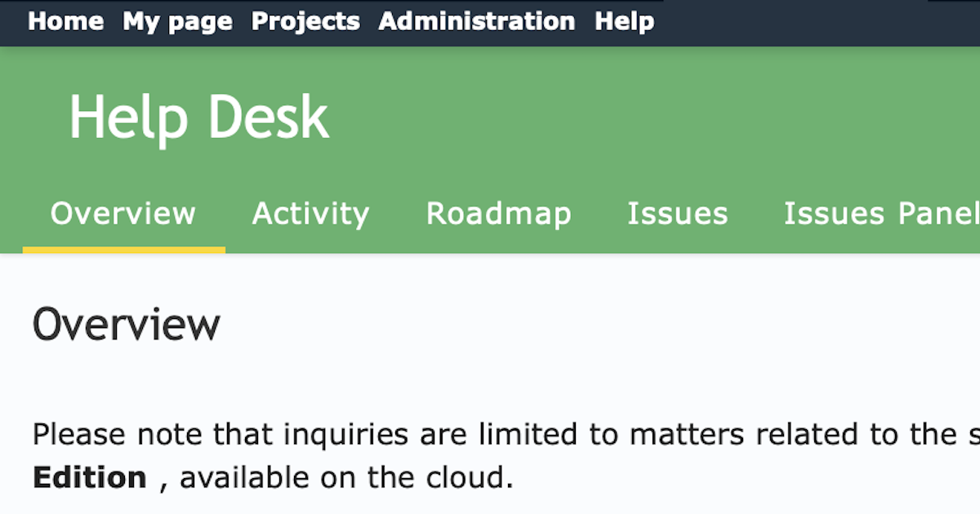
Task: Click the word "inquiries" in the notice
Action: click(x=345, y=435)
